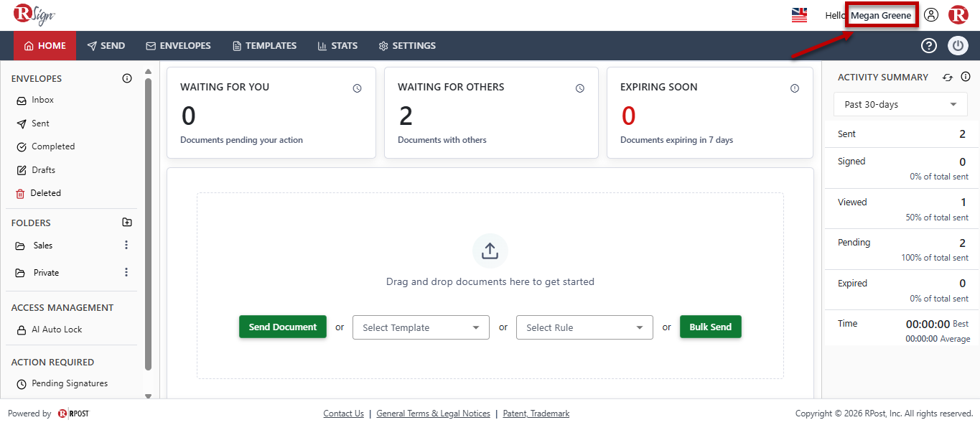
Task: Open Pending Signatures
Action: point(62,383)
